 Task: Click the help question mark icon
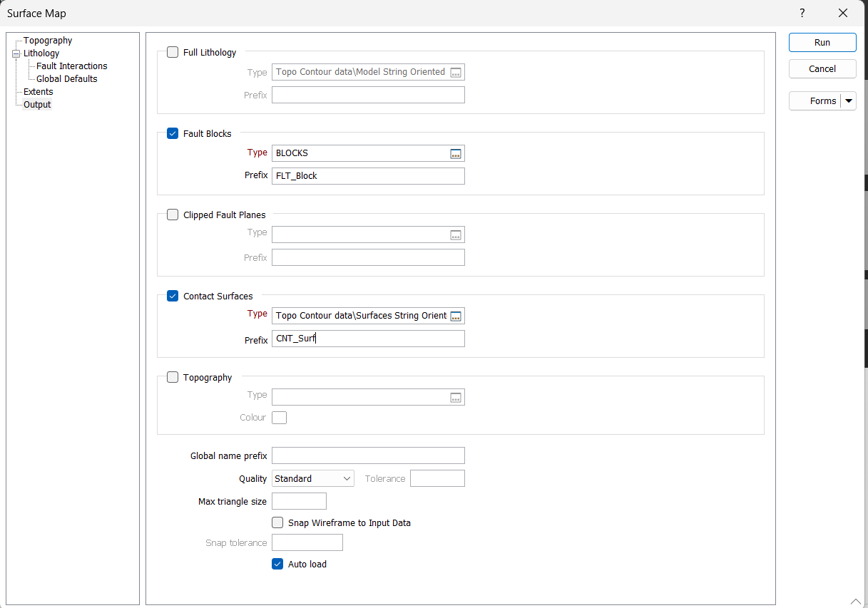(802, 13)
